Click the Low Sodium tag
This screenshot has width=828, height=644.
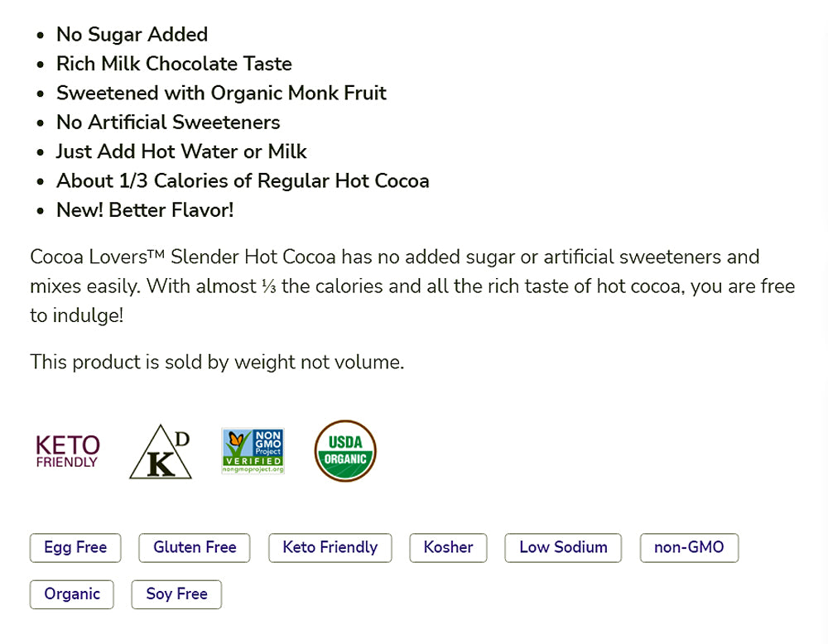(563, 548)
